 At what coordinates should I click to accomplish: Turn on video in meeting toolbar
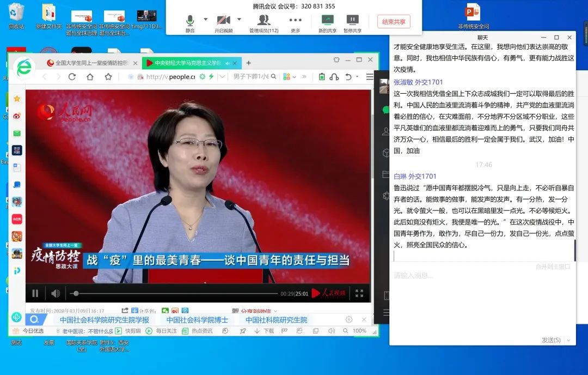click(223, 21)
